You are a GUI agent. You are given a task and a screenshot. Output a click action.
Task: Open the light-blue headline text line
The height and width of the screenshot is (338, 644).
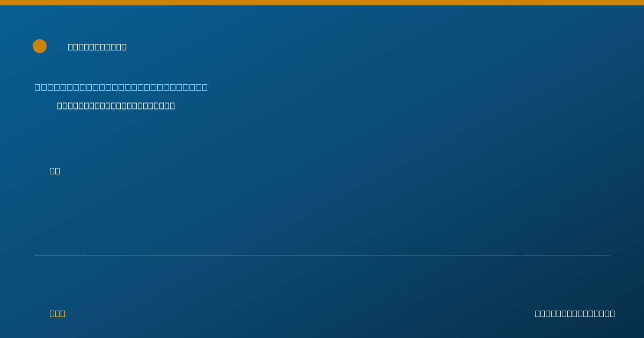[x=121, y=87]
